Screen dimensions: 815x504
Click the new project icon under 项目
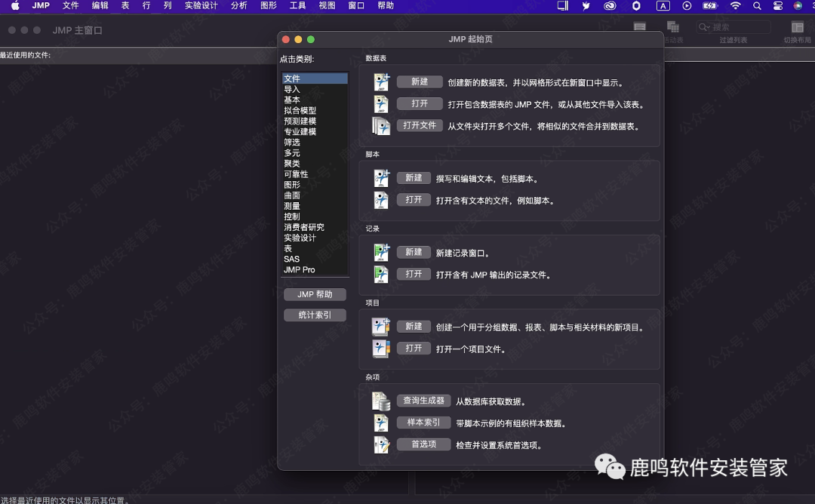pos(381,327)
